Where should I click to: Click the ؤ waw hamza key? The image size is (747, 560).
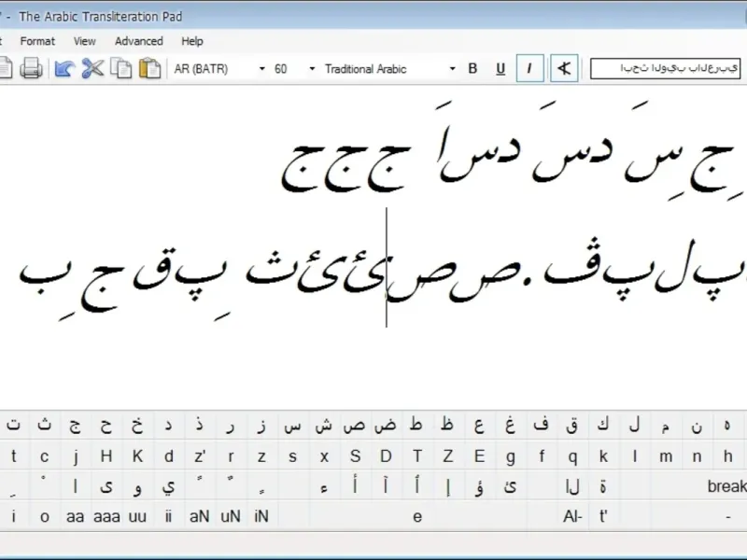point(479,486)
